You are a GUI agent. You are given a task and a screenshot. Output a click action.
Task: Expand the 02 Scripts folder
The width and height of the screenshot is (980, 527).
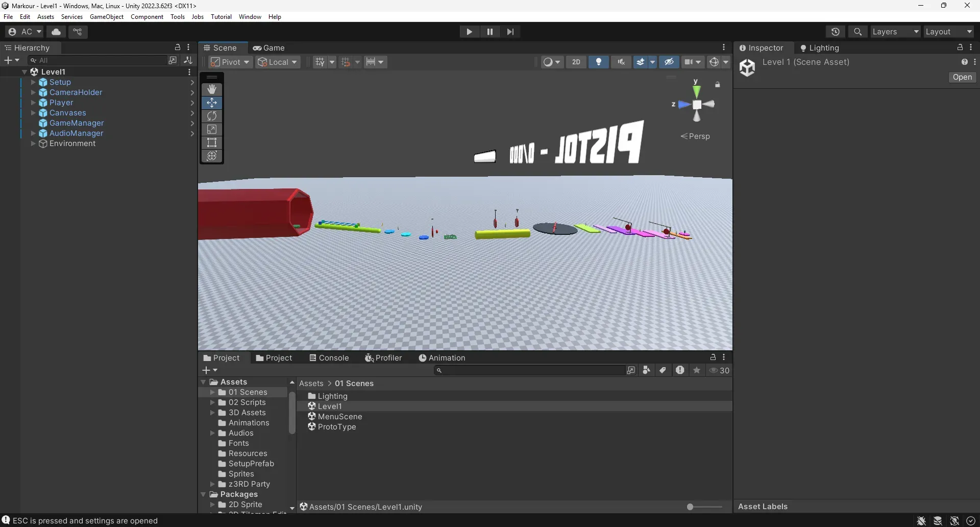pyautogui.click(x=212, y=402)
